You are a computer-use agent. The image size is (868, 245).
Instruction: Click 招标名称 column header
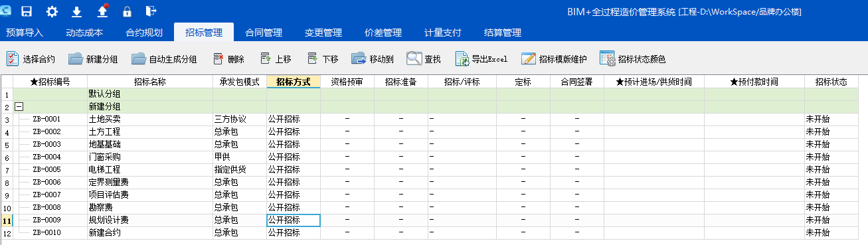coord(149,82)
